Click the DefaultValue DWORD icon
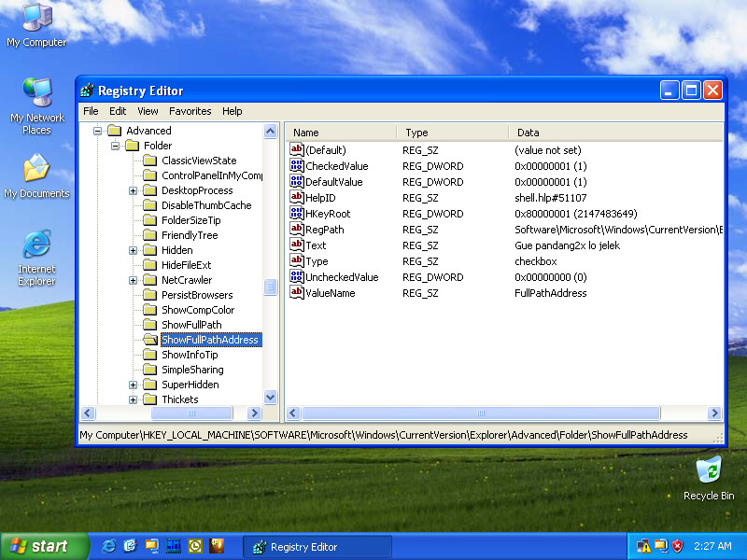 (x=296, y=181)
